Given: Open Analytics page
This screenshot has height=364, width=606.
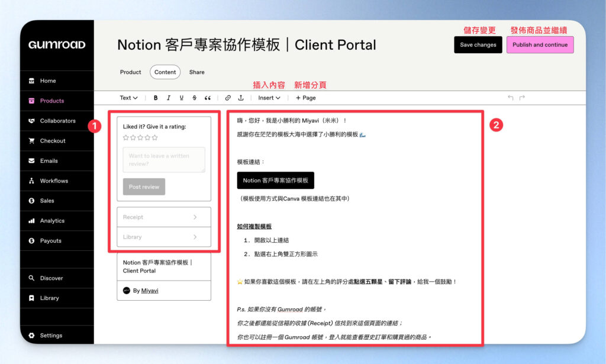Looking at the screenshot, I should (x=57, y=221).
